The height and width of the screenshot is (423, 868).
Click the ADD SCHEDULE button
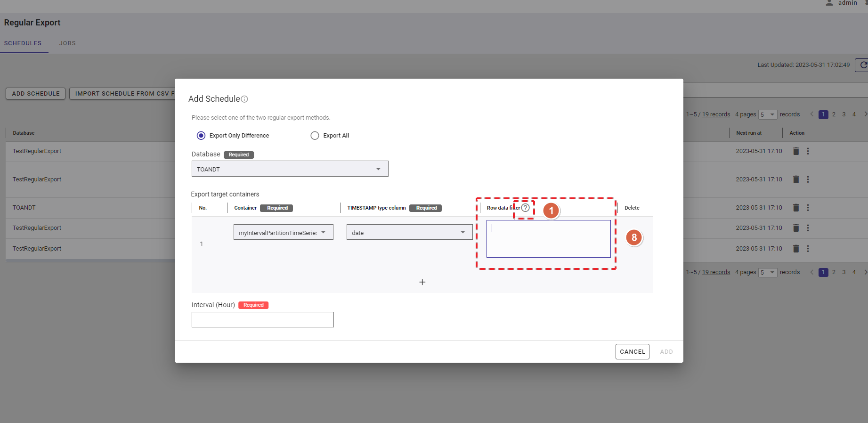click(x=36, y=94)
